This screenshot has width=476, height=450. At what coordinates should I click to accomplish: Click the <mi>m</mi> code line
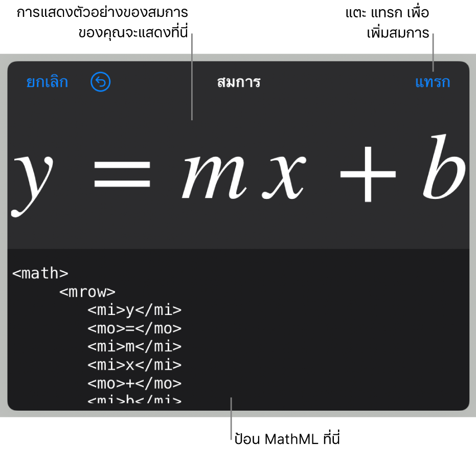(134, 347)
